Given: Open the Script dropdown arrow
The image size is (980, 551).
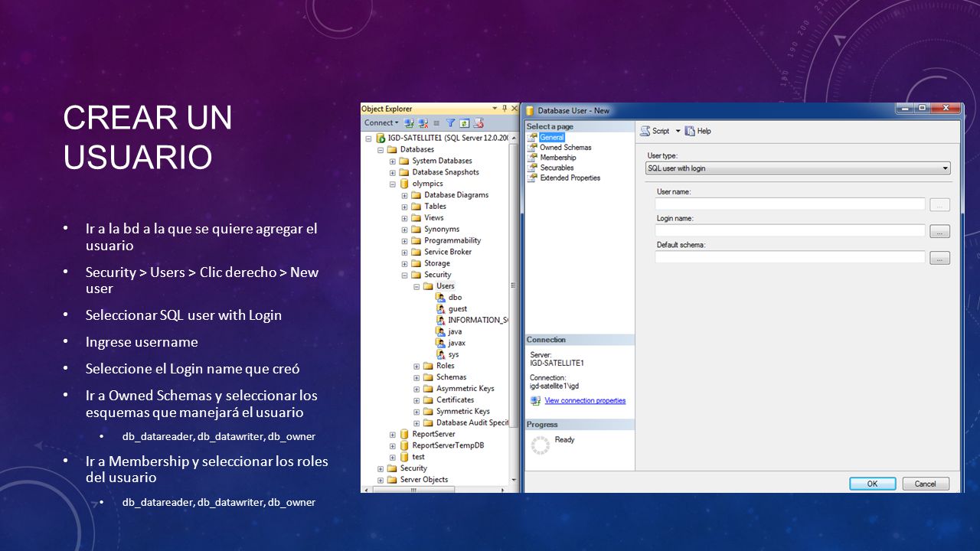Looking at the screenshot, I should click(678, 131).
